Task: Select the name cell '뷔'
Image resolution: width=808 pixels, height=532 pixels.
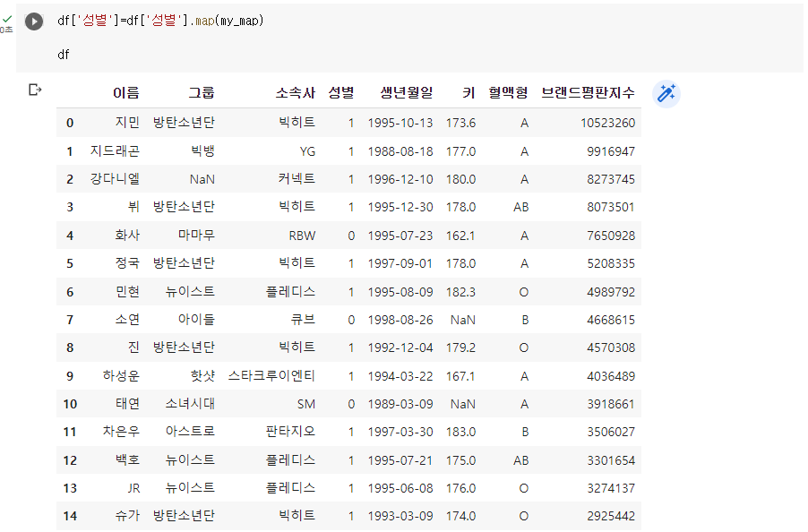Action: click(133, 207)
